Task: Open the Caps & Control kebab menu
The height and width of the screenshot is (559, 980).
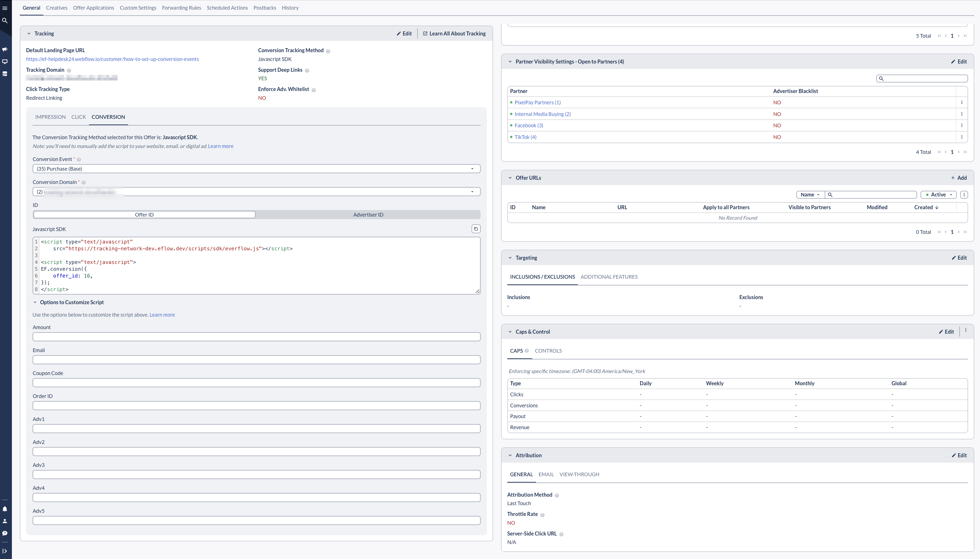Action: [x=966, y=330]
